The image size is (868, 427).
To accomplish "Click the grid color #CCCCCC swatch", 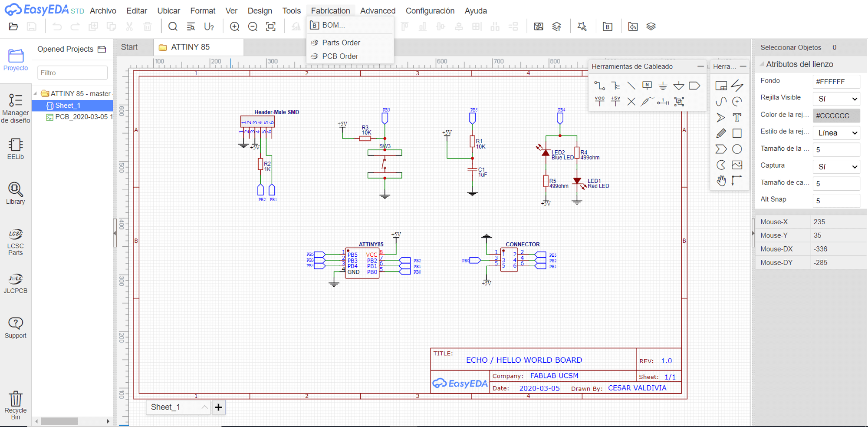I will (836, 116).
